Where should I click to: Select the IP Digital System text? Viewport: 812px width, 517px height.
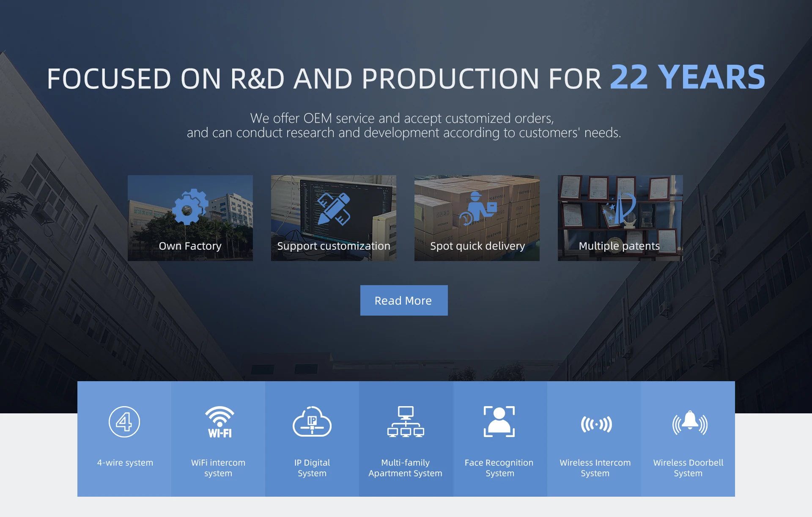312,467
